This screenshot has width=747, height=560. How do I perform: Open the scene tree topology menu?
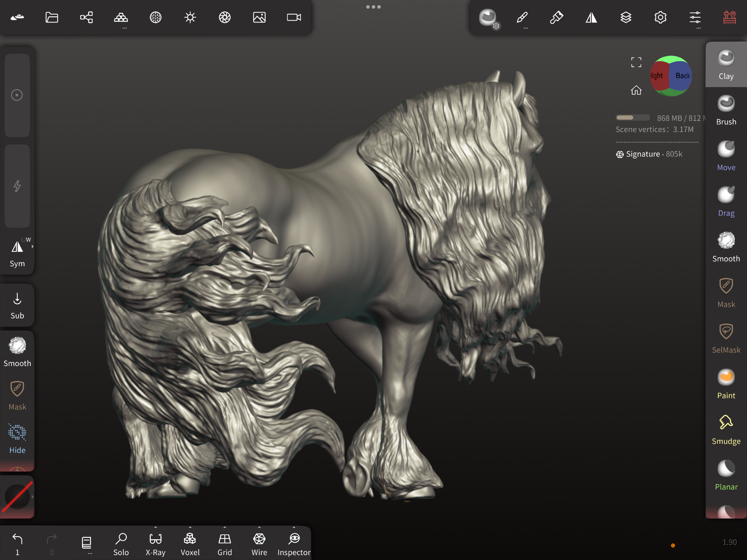pyautogui.click(x=86, y=17)
